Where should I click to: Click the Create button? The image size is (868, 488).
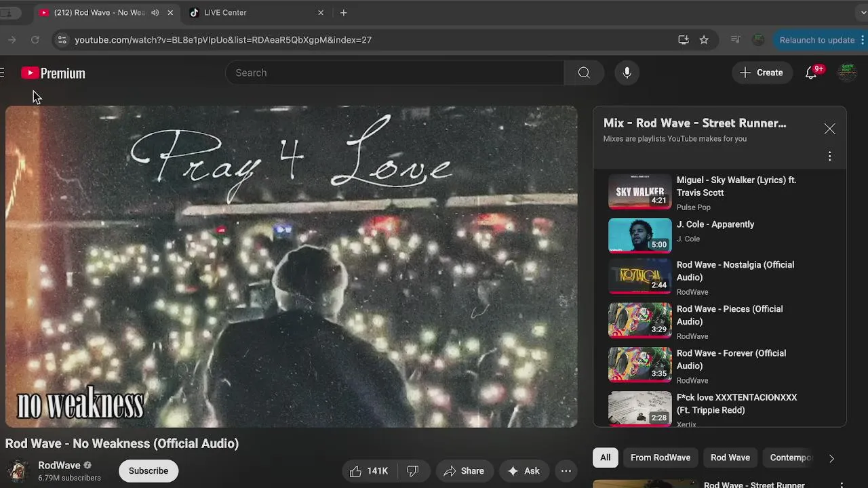762,73
